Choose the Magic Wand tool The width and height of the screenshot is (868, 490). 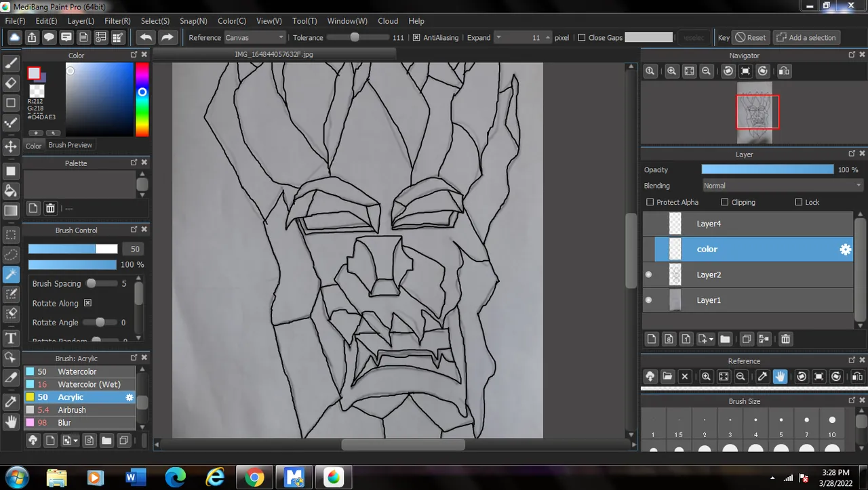point(11,274)
